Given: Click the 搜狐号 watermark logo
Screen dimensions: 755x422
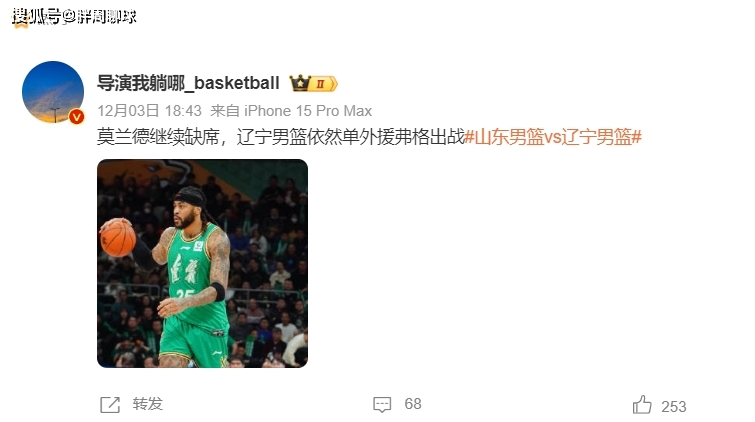Looking at the screenshot, I should click(x=37, y=17).
